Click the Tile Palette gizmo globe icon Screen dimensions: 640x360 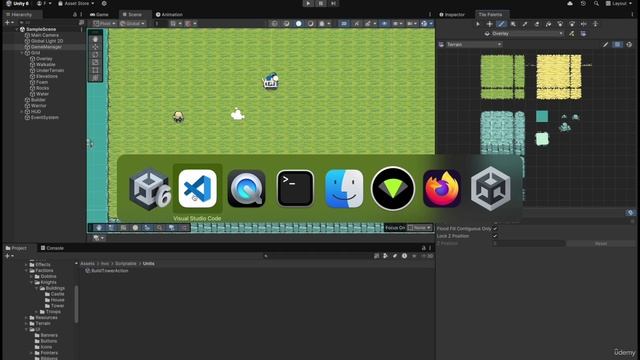pos(629,44)
